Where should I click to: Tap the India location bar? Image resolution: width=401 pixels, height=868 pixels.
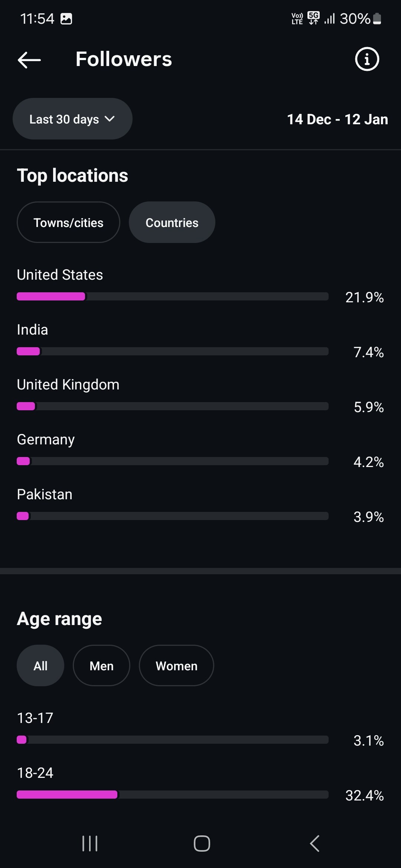click(173, 351)
